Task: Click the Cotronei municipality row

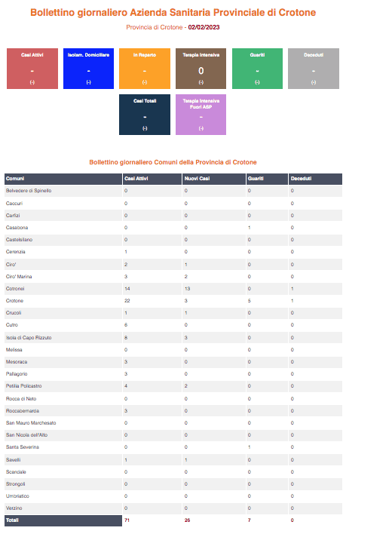Action: [x=173, y=289]
